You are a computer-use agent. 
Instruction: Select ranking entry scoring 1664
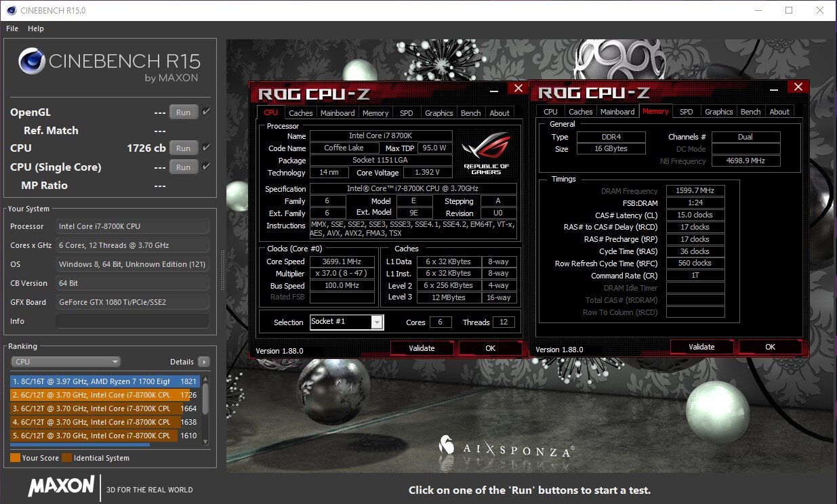coord(105,408)
